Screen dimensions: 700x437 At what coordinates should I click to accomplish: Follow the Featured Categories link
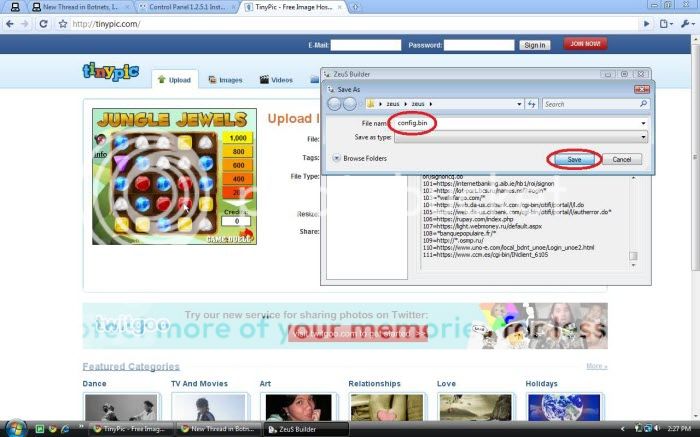click(x=131, y=366)
